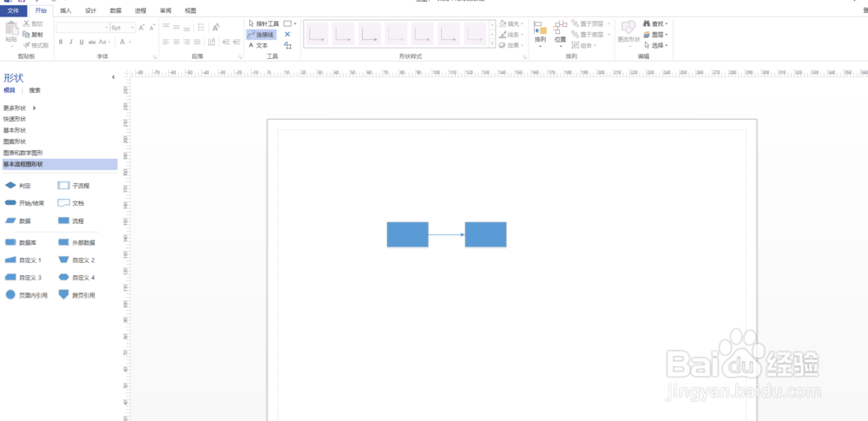Toggle Bold text formatting
The width and height of the screenshot is (868, 421).
pyautogui.click(x=61, y=42)
